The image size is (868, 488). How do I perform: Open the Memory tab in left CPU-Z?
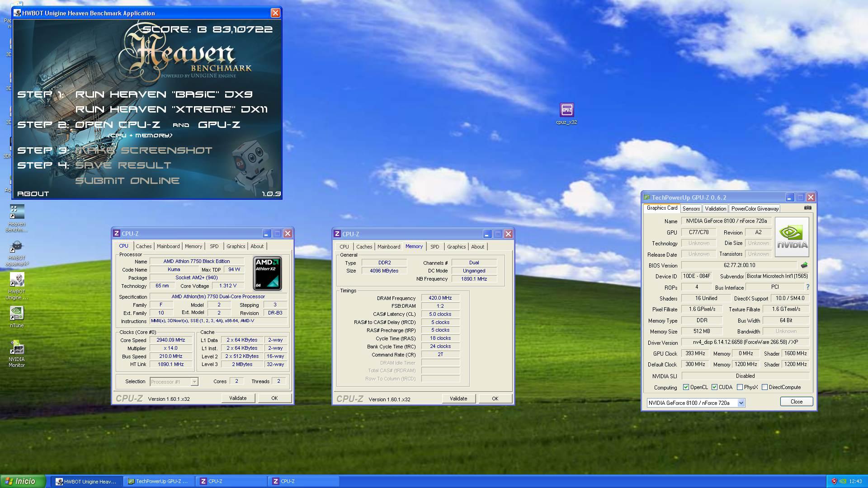pyautogui.click(x=193, y=246)
